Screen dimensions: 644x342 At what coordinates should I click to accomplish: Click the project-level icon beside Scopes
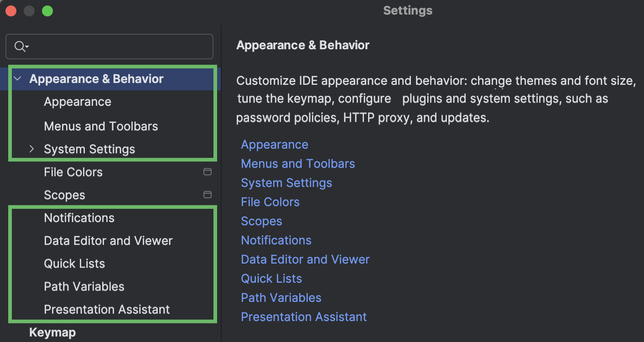(x=208, y=195)
